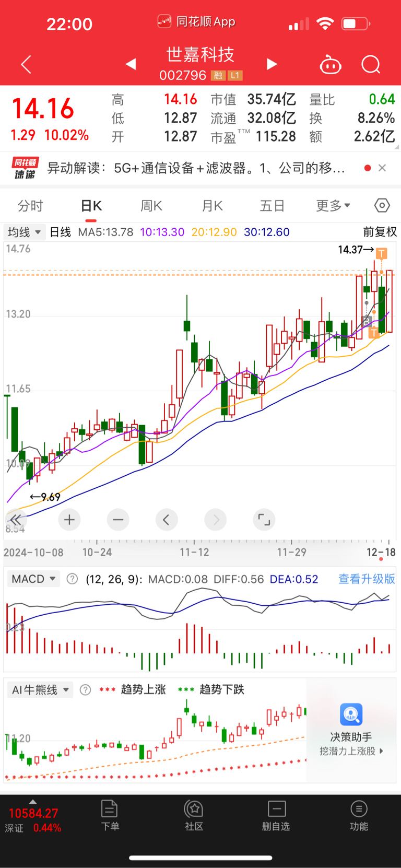Move chart right with round chevron button
The image size is (401, 868).
pyautogui.click(x=216, y=520)
